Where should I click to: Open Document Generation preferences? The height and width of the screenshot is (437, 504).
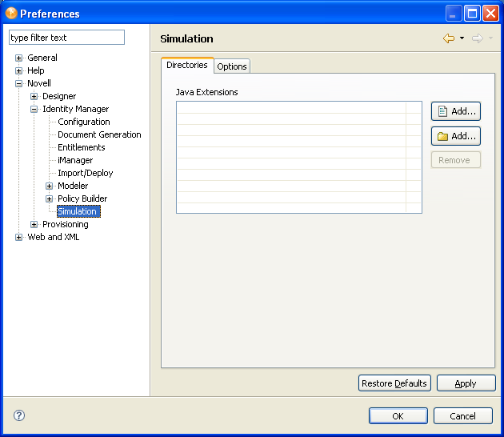(x=99, y=134)
